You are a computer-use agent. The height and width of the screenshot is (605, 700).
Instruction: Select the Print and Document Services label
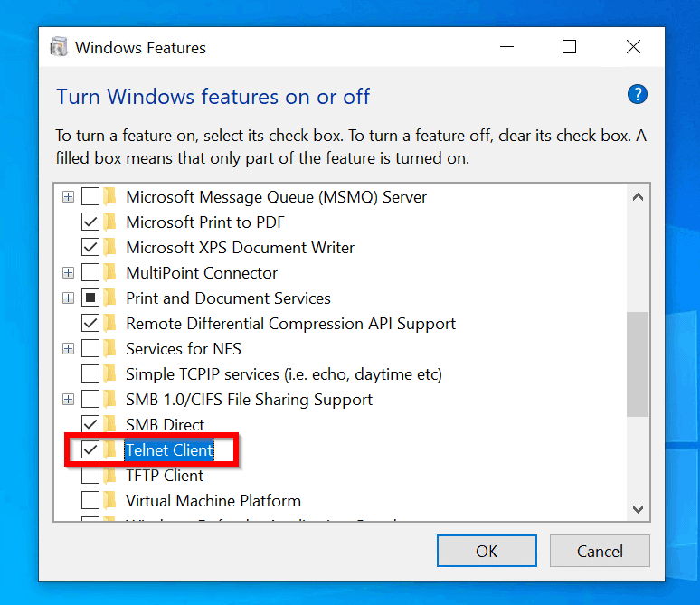click(228, 298)
